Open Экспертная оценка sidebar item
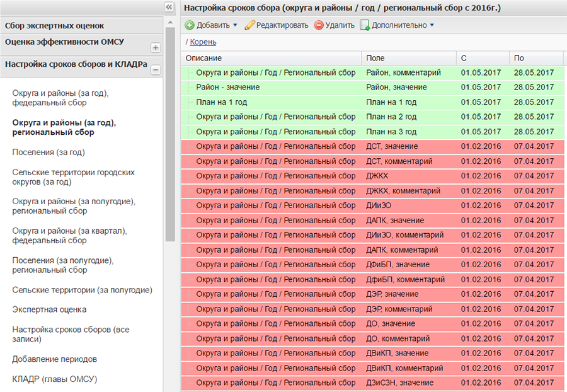This screenshot has width=567, height=392. (49, 309)
